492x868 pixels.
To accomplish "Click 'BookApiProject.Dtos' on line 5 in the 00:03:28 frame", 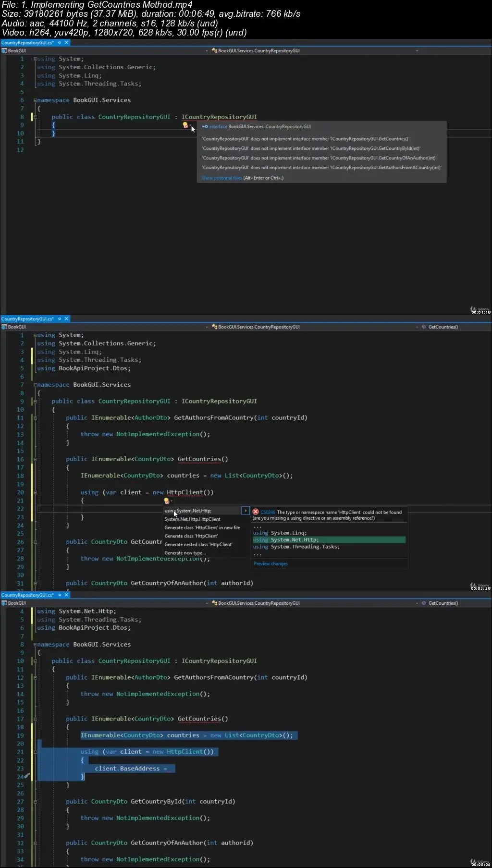I will click(93, 368).
